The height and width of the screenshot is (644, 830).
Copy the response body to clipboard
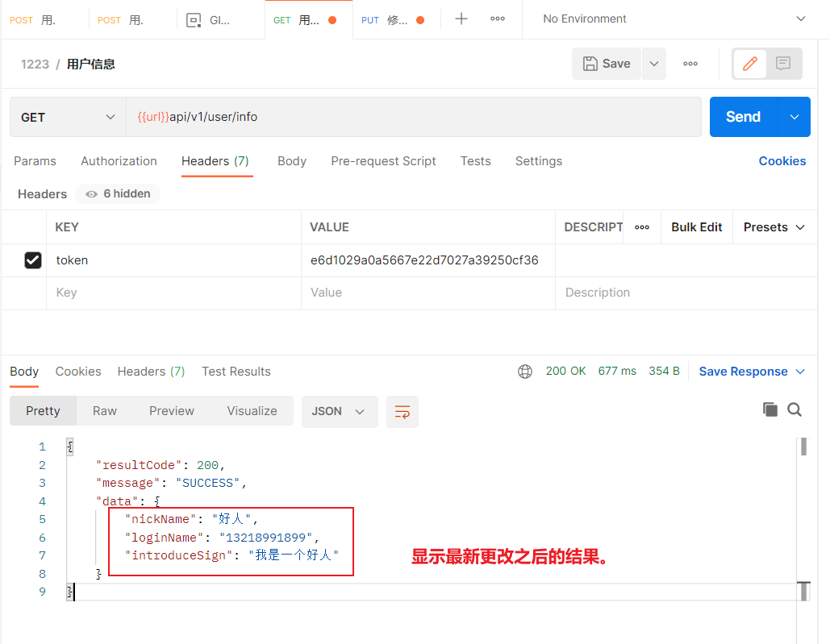[x=770, y=409]
